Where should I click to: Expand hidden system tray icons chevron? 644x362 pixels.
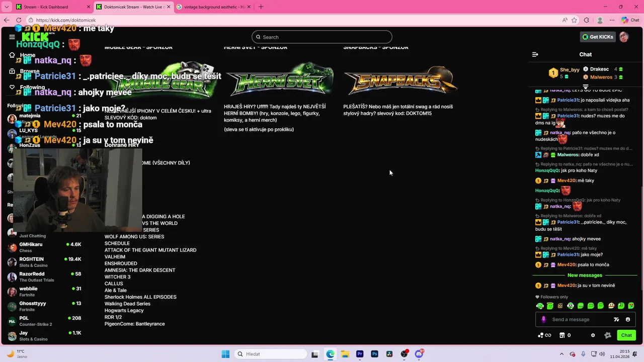(x=561, y=354)
